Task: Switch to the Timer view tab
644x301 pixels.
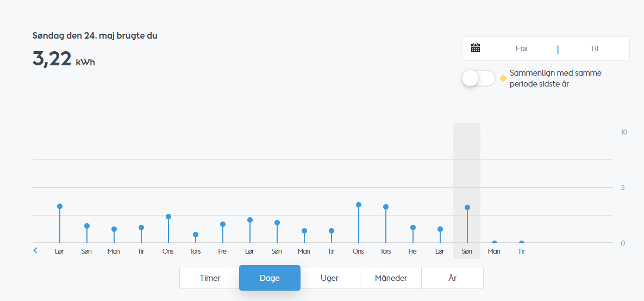Action: (x=210, y=278)
